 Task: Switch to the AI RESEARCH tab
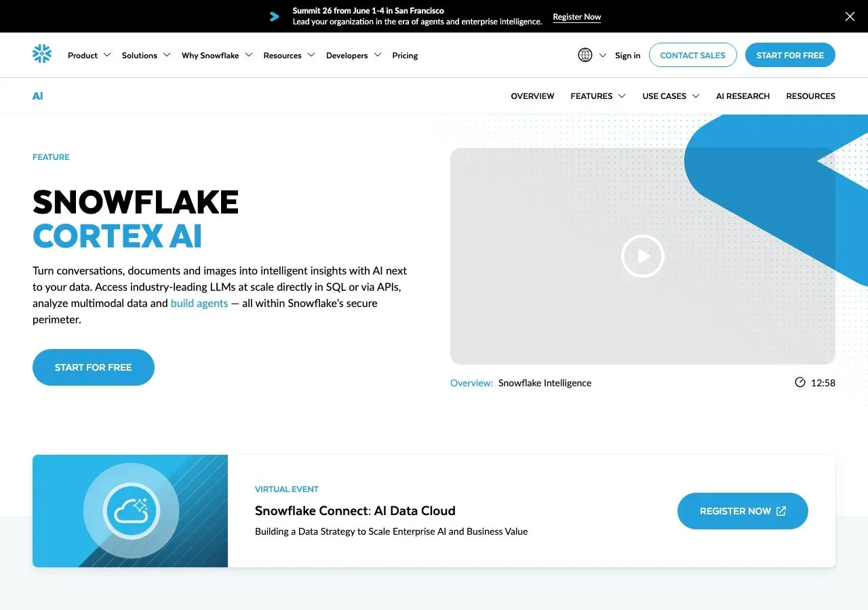coord(743,96)
